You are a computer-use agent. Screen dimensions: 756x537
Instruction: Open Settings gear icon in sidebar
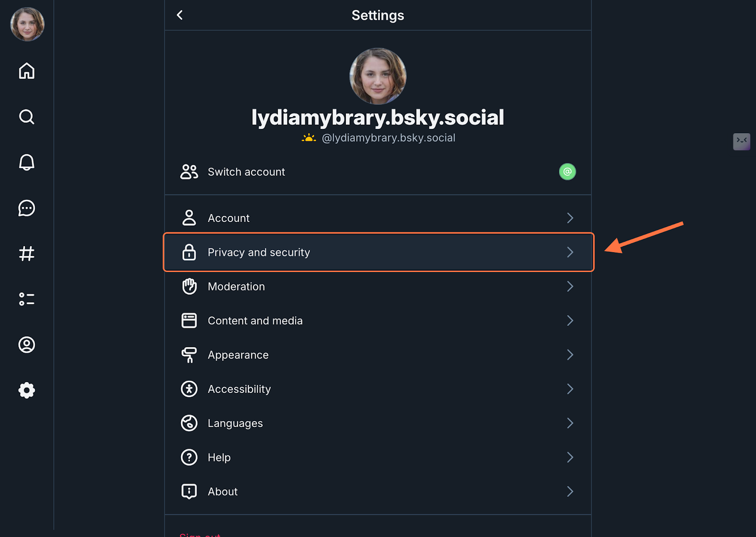click(x=26, y=390)
